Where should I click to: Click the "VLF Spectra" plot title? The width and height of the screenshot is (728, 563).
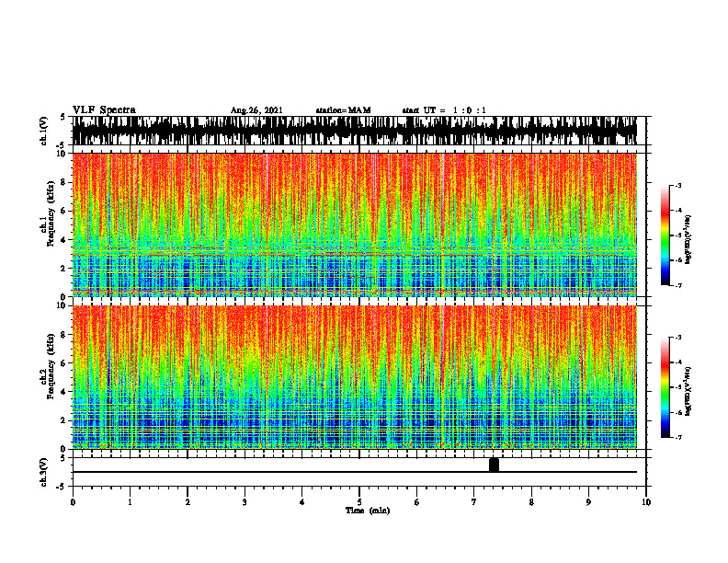104,110
